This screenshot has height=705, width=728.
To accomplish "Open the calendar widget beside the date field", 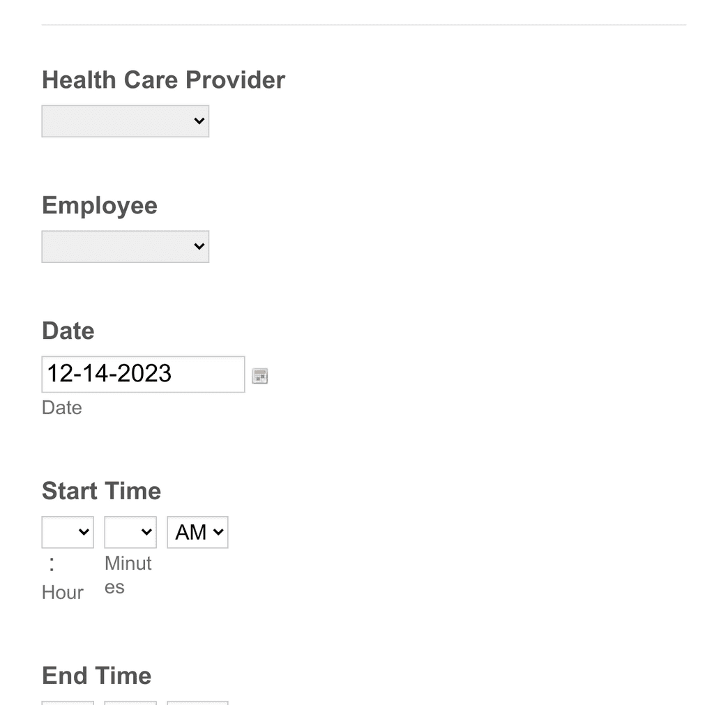I will pyautogui.click(x=259, y=375).
